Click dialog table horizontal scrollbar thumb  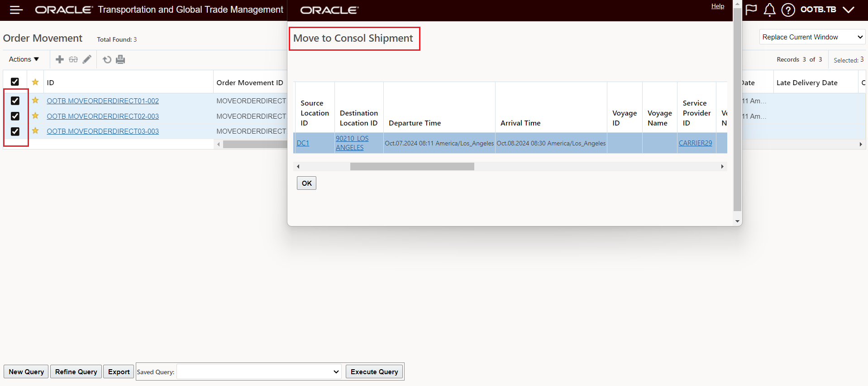pos(412,166)
